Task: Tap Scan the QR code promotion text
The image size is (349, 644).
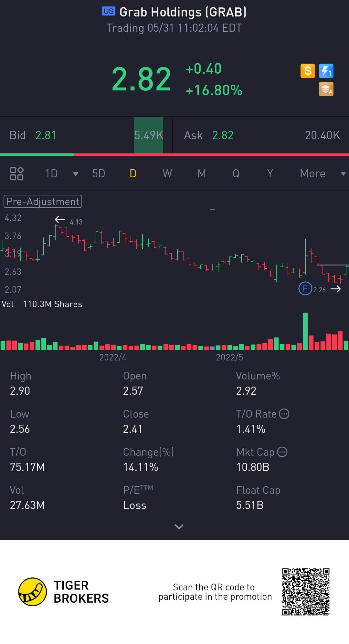Action: 215,592
